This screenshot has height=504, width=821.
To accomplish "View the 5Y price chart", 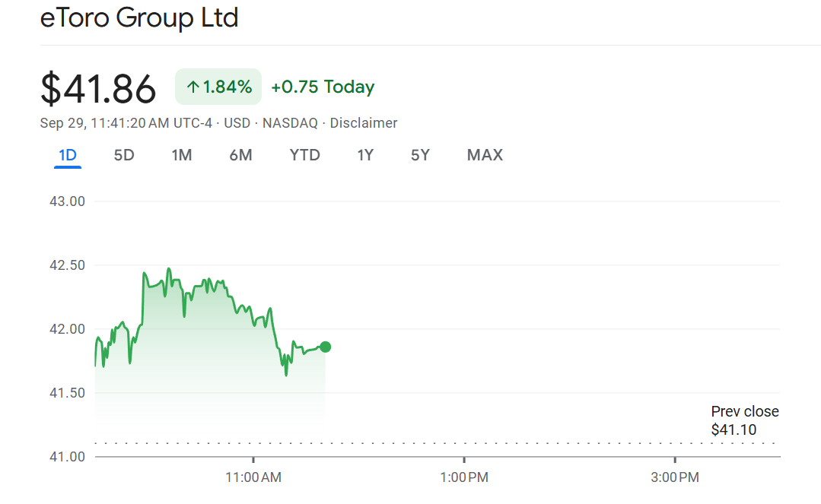I will point(420,155).
